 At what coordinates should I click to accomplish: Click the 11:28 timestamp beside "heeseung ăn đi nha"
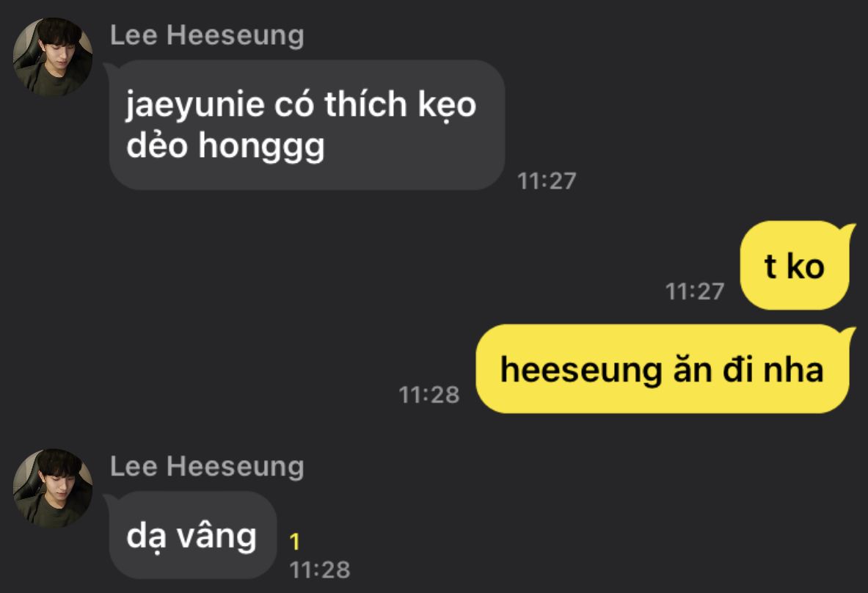429,395
